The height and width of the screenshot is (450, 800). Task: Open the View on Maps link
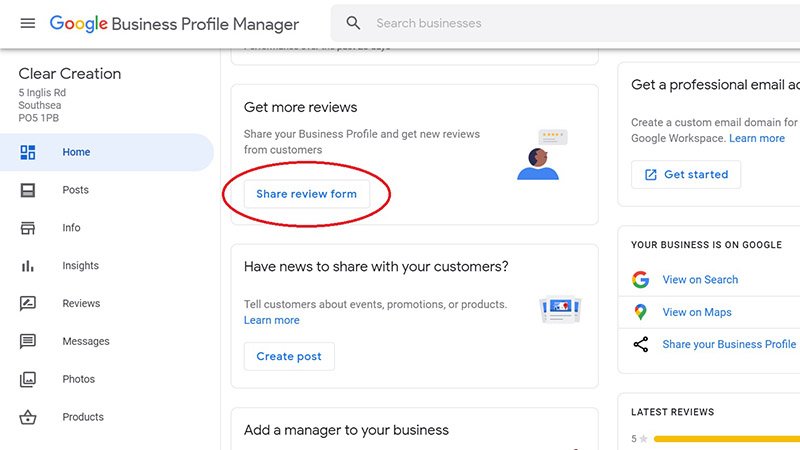(696, 312)
